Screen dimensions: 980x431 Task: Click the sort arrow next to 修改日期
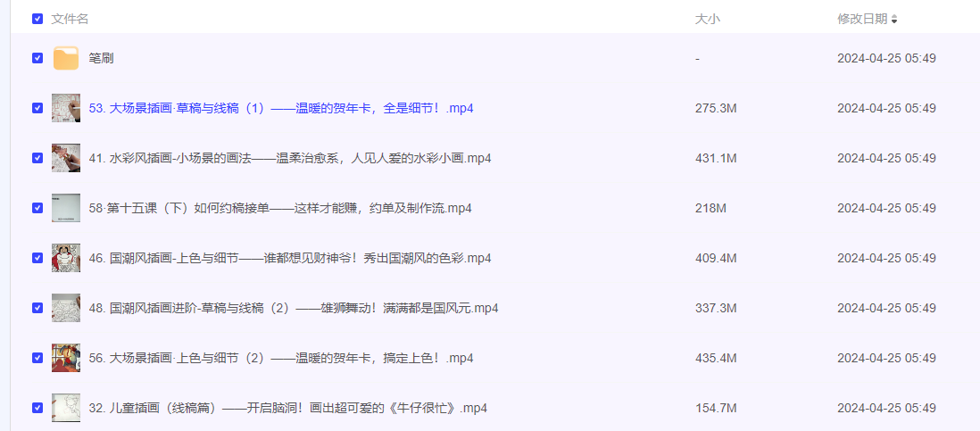click(894, 19)
